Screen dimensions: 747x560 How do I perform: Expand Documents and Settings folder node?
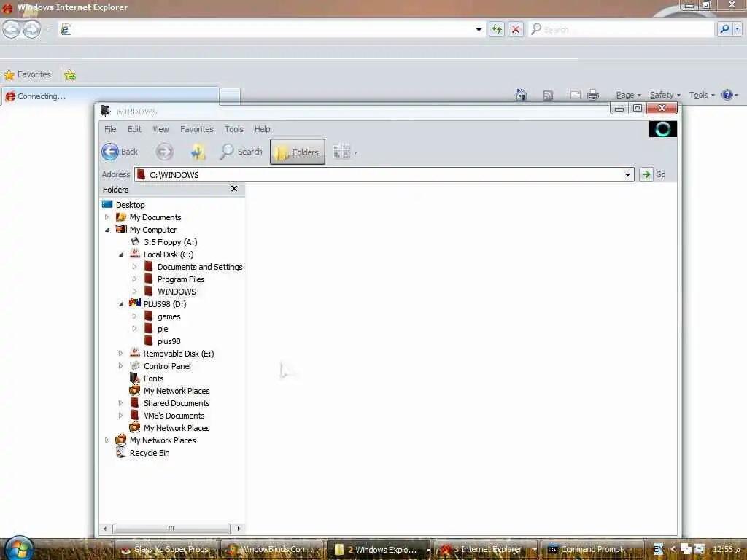click(x=134, y=267)
